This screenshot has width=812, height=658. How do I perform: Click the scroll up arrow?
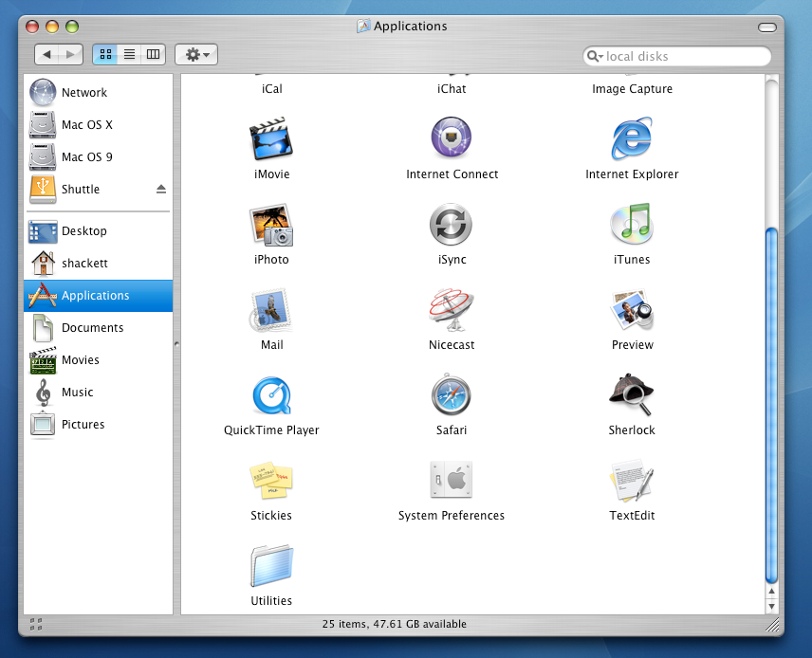point(771,592)
